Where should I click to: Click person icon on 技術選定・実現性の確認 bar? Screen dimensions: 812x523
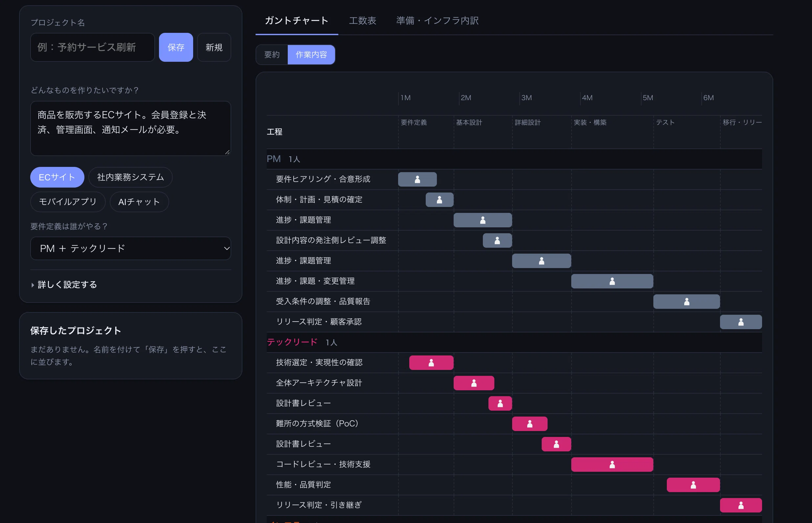(431, 363)
